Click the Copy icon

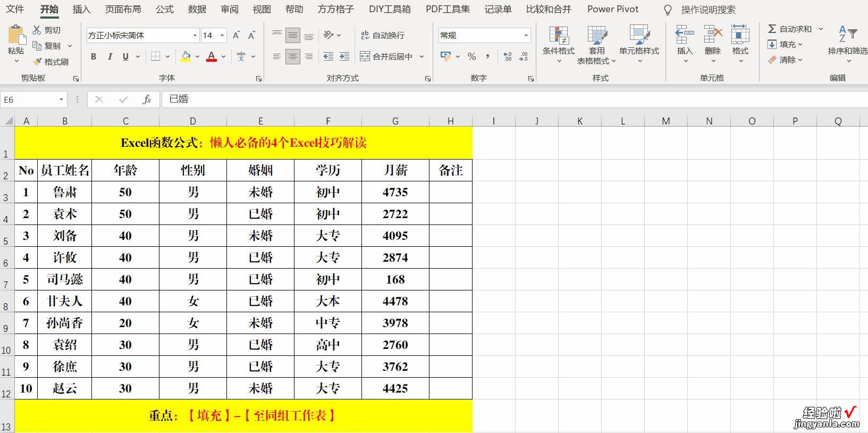pos(37,46)
